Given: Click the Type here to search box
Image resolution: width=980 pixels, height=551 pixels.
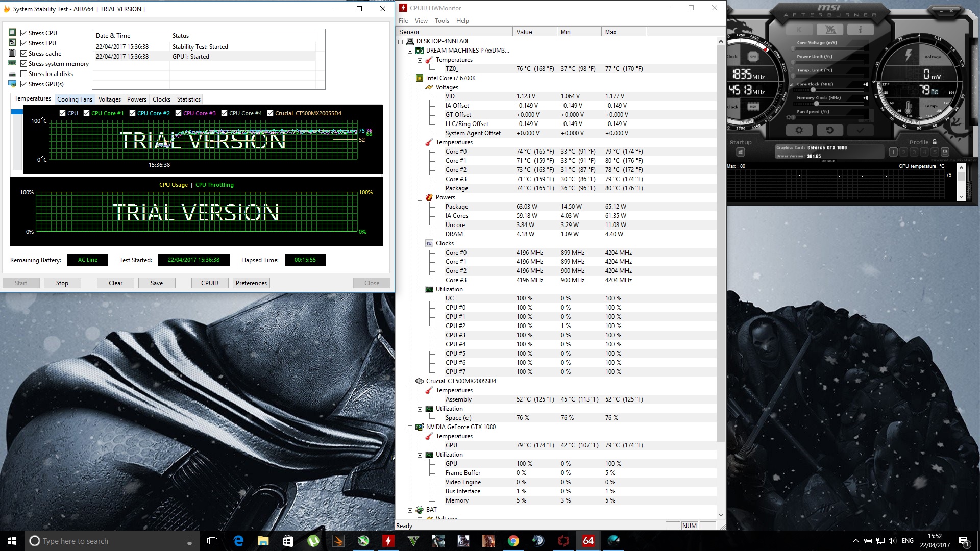Looking at the screenshot, I should 112,541.
